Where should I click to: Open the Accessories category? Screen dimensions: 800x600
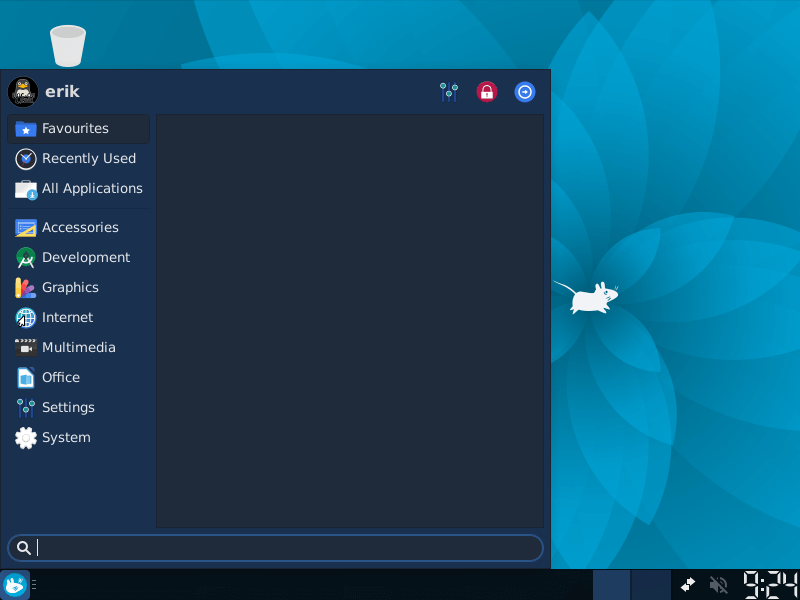click(x=78, y=228)
